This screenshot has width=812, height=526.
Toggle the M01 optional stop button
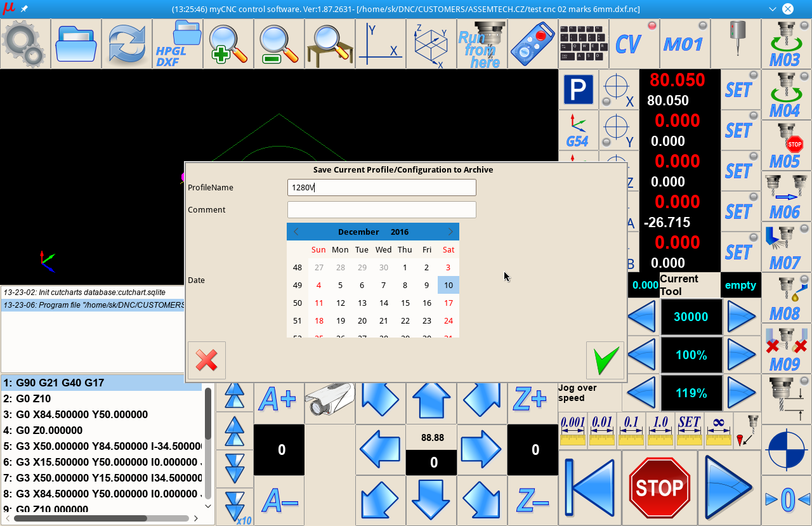tap(684, 43)
